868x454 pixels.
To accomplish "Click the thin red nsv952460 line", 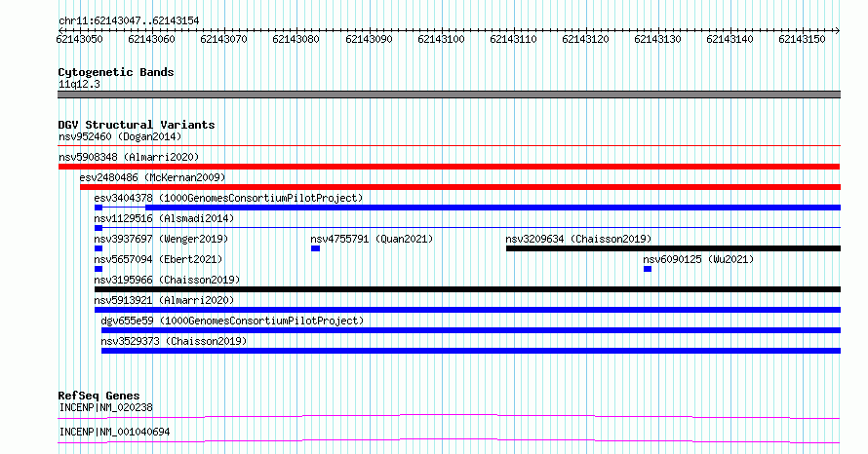I will (x=449, y=146).
